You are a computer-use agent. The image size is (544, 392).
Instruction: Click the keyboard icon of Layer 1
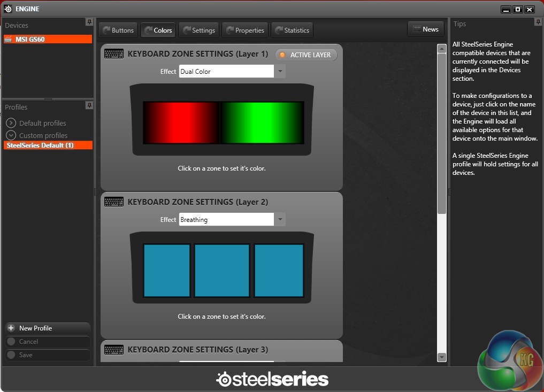click(114, 54)
